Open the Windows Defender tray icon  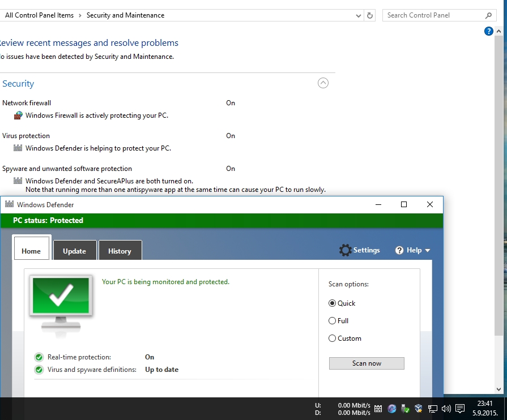coord(378,409)
